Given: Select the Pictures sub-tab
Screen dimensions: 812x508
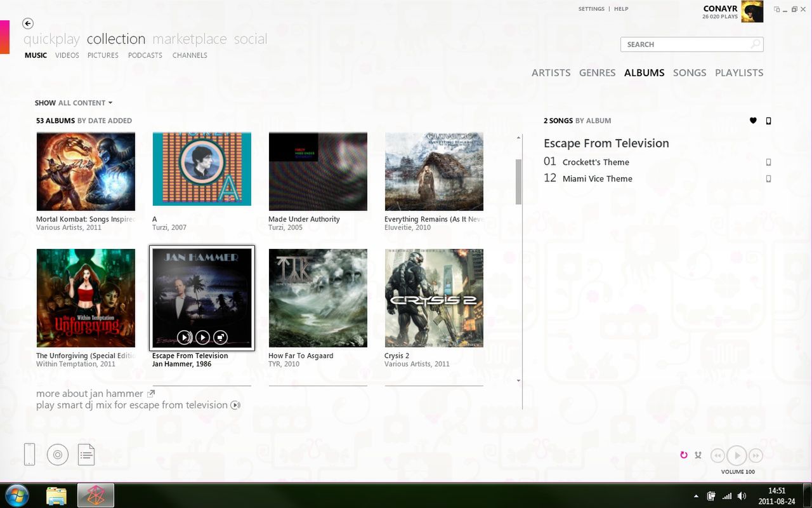Looking at the screenshot, I should [103, 55].
